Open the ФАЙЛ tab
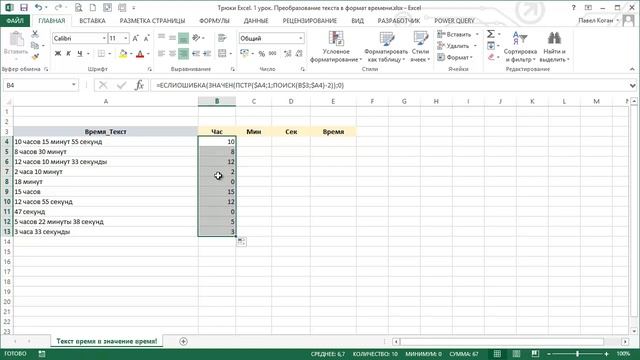Screen dimensions: 640x360 pos(15,20)
